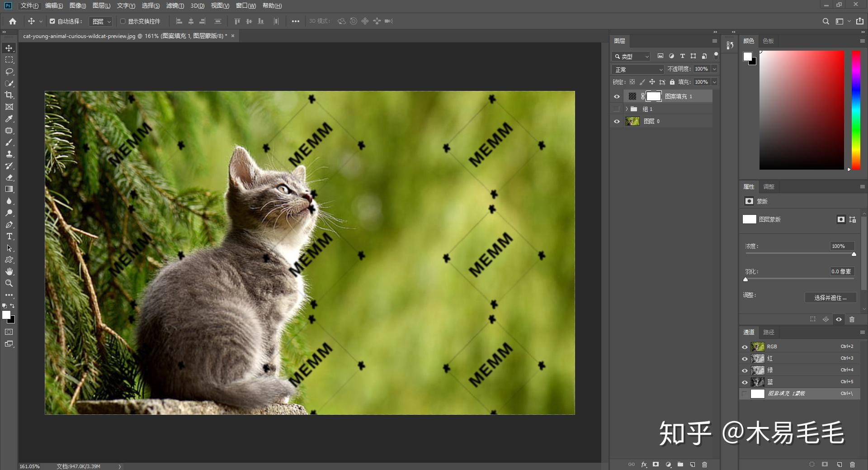Select the Horizontal Type tool
Image resolution: width=868 pixels, height=470 pixels.
tap(9, 236)
